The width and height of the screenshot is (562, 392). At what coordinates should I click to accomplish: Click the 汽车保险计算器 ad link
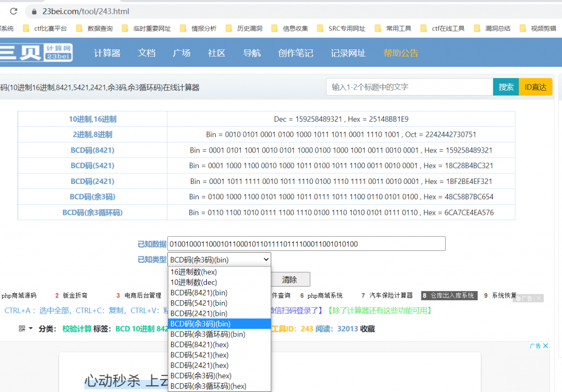point(391,295)
